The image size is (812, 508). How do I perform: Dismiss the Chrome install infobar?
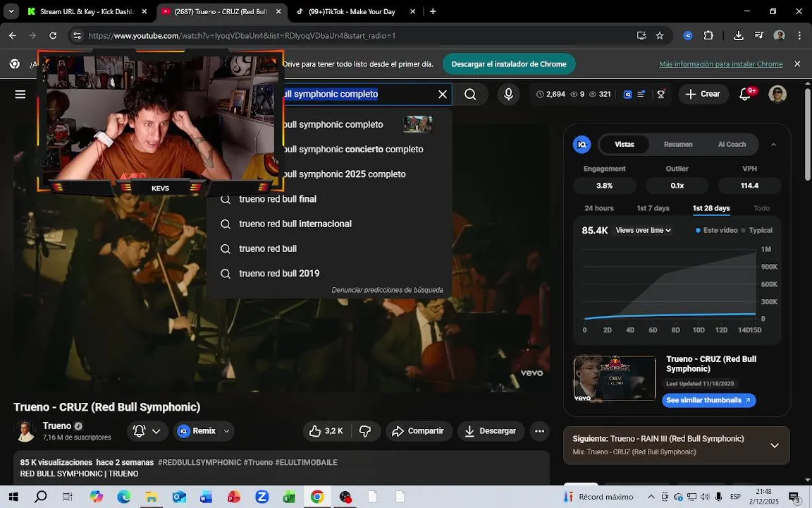click(x=797, y=64)
